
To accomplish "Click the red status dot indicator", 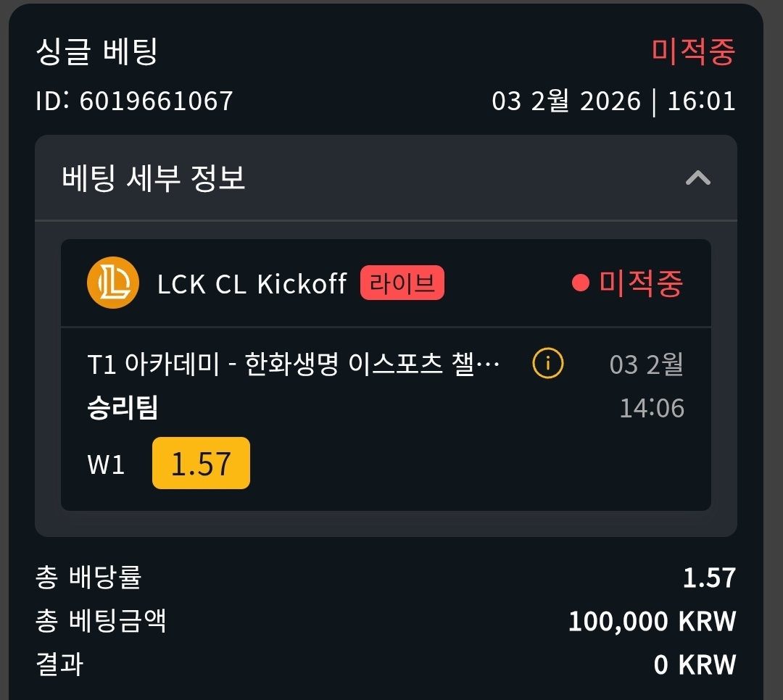I will coord(580,283).
